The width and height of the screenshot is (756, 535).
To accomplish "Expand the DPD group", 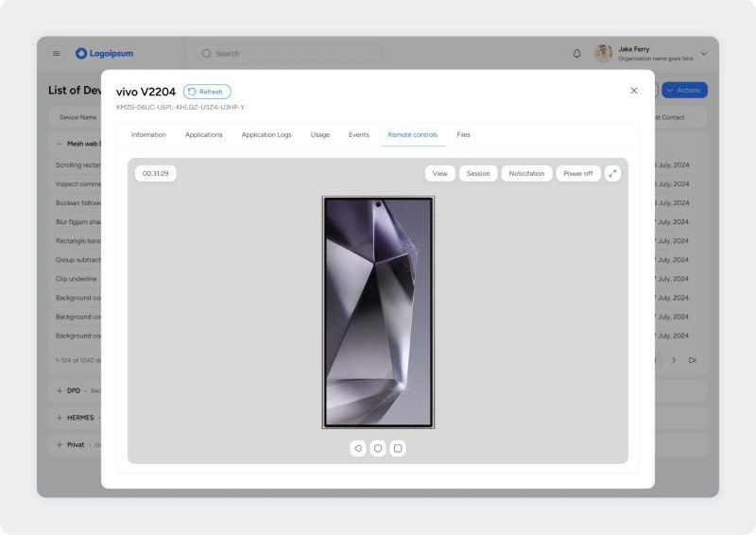I will click(x=60, y=390).
